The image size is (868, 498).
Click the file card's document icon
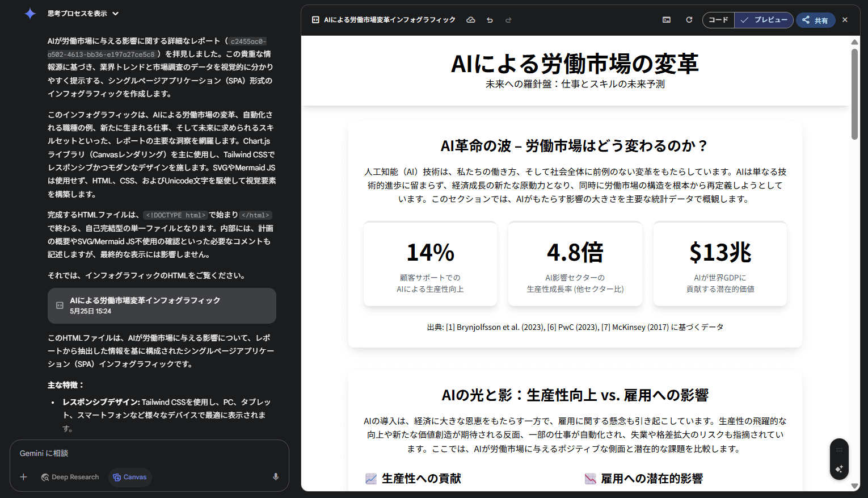coord(60,306)
